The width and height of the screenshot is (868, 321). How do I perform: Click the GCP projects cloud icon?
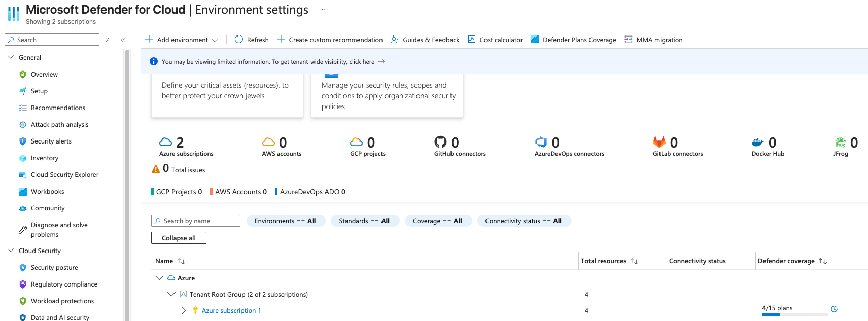tap(357, 142)
